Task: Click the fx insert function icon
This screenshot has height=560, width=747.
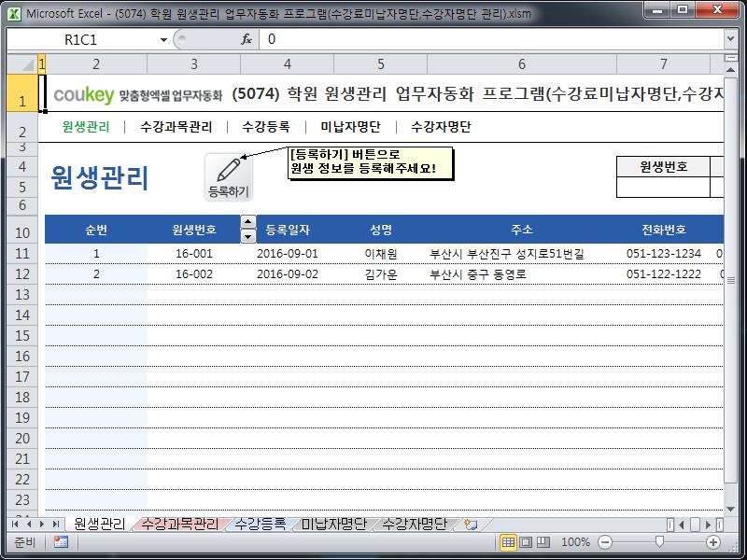Action: pos(247,39)
